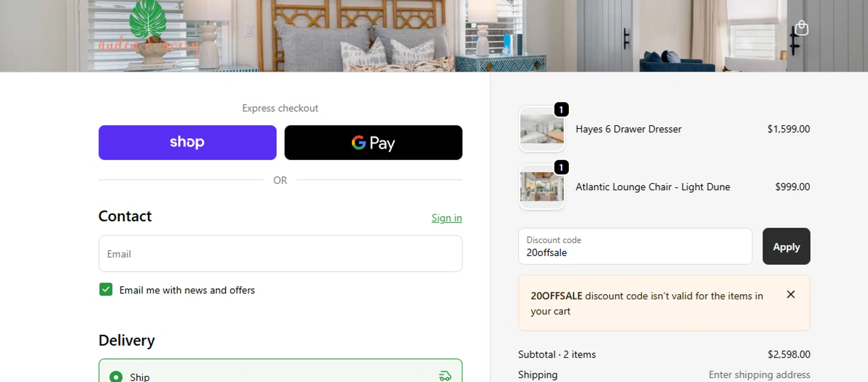
Task: Click the Sign in link
Action: point(446,218)
